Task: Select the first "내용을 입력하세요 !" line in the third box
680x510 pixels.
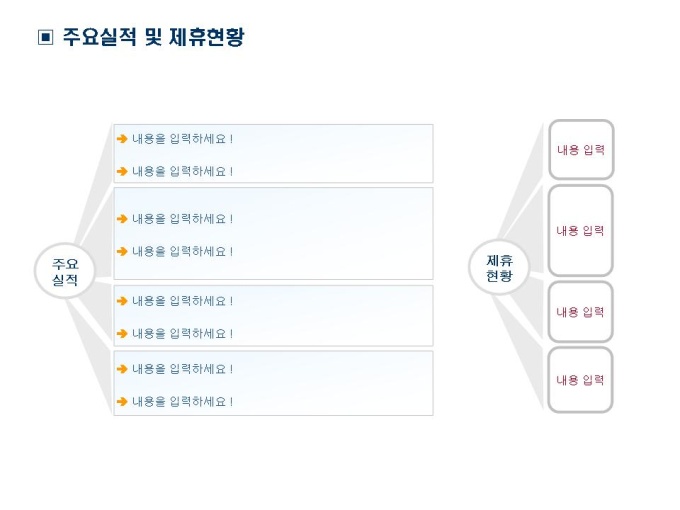Action: pos(182,301)
